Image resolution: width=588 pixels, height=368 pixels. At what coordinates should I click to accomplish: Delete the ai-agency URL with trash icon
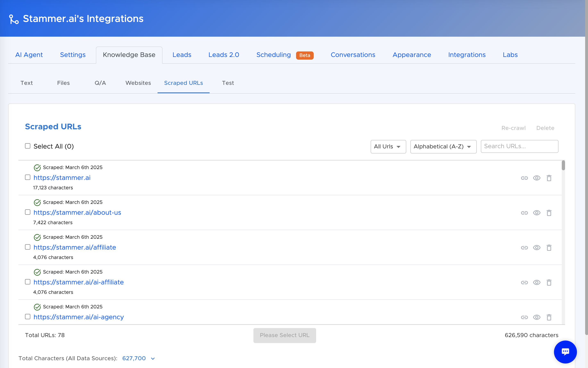[x=549, y=317]
